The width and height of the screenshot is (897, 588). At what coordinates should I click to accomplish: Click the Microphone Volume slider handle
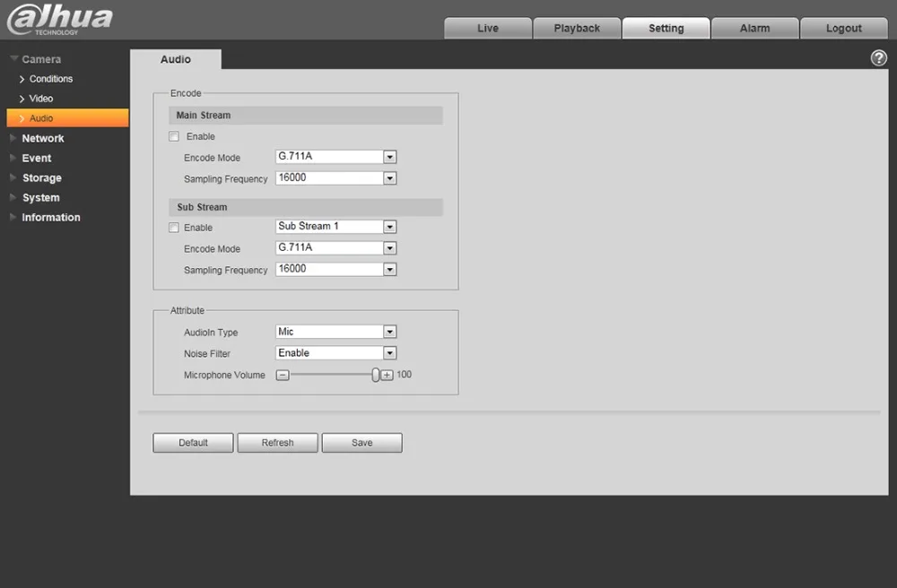pos(375,375)
